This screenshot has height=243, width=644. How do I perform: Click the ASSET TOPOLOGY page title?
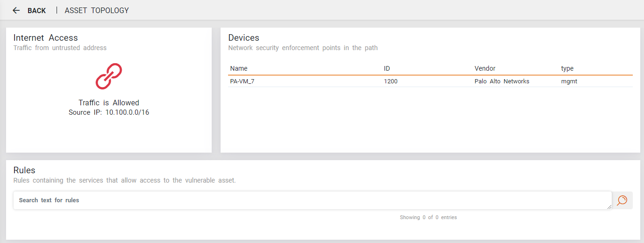coord(97,10)
